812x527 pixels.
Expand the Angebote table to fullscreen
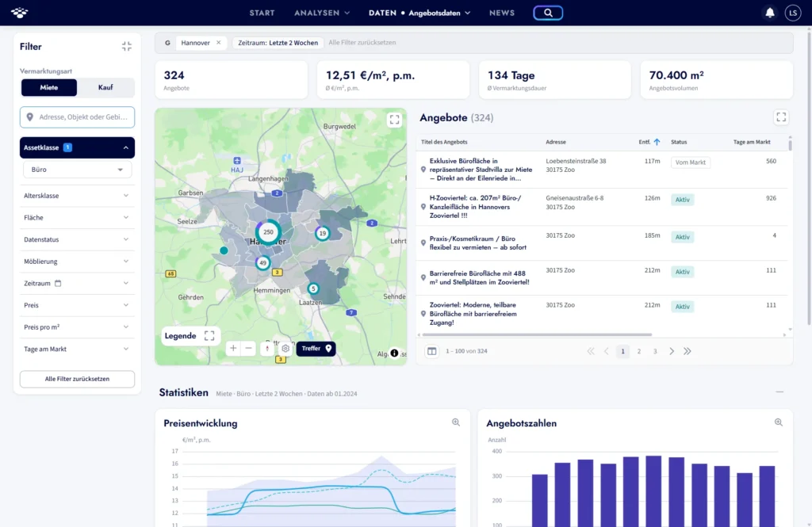(781, 117)
